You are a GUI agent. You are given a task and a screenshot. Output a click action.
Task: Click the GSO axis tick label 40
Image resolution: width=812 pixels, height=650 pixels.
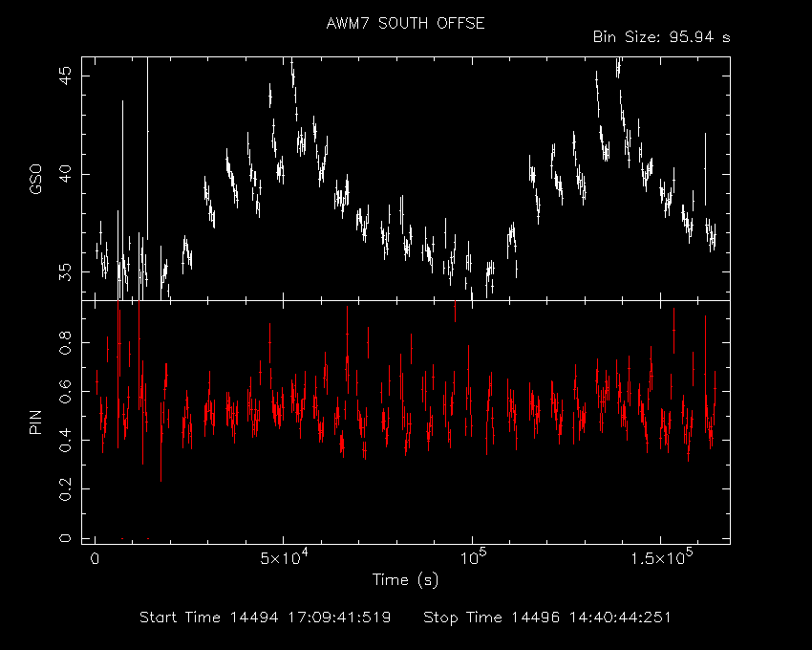click(x=65, y=175)
